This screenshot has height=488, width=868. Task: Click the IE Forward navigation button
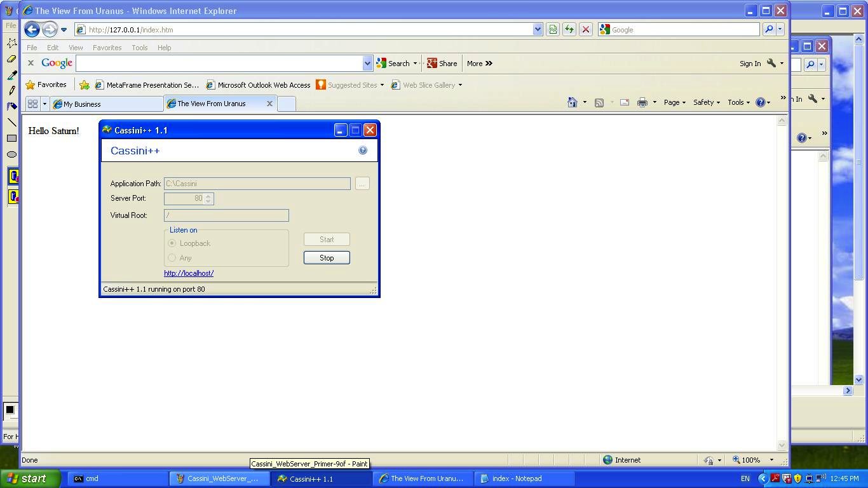pyautogui.click(x=50, y=29)
